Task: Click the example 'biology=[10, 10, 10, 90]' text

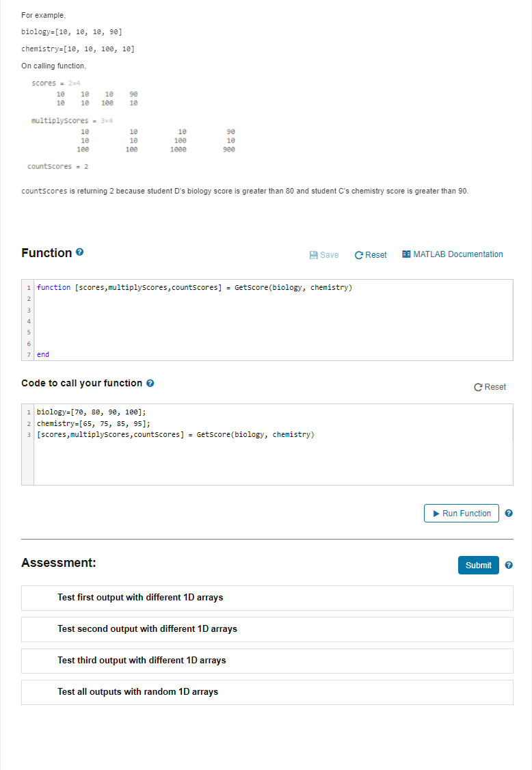Action: (72, 32)
